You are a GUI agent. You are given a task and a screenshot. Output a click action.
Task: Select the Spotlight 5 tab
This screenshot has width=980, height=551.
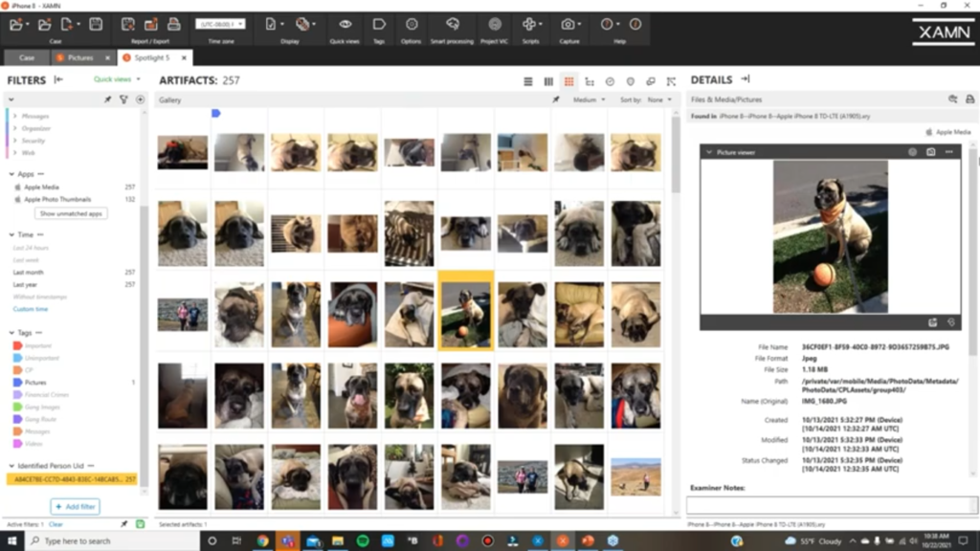coord(151,57)
